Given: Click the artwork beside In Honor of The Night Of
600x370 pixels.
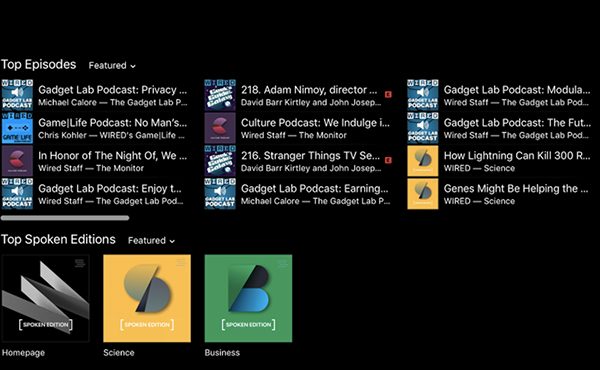Looking at the screenshot, I should (x=17, y=161).
